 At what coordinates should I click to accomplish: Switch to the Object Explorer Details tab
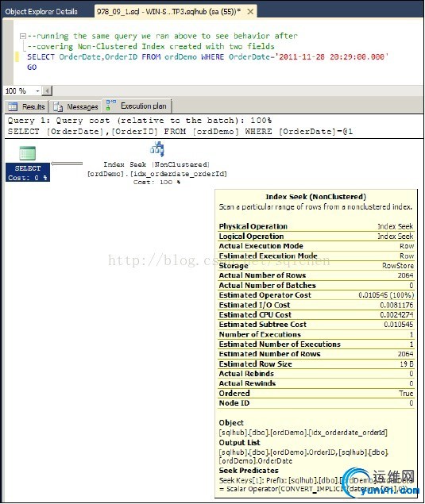click(41, 12)
